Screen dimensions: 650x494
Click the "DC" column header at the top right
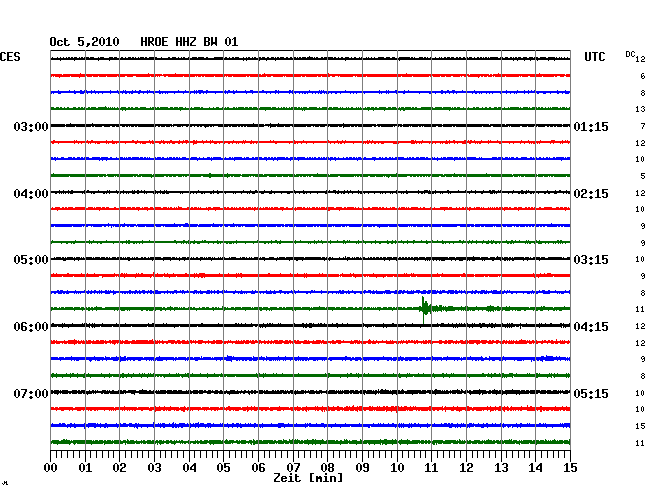coord(630,54)
